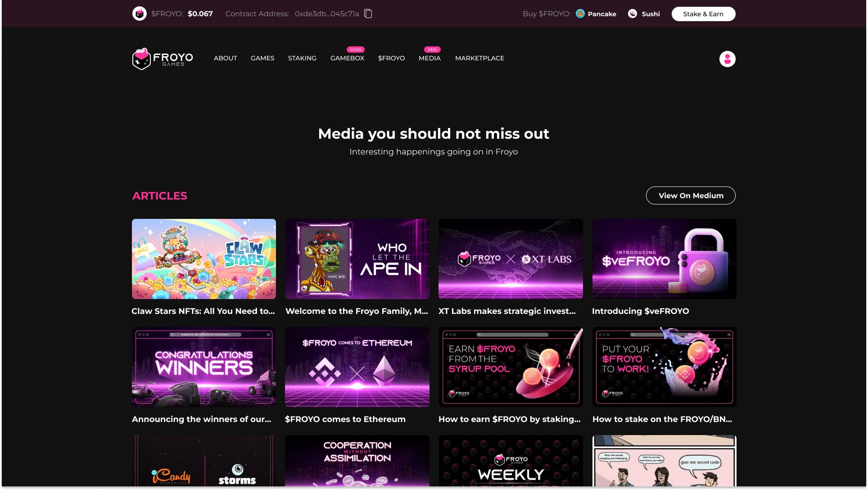Open the ABOUT menu item
Screen dimensions: 868x490
click(225, 58)
